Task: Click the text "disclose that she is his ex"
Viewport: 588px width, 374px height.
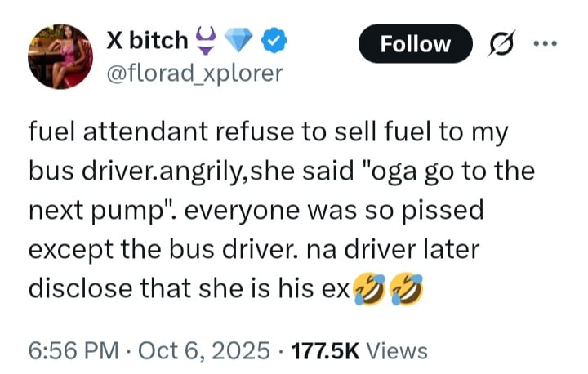Action: coord(189,288)
